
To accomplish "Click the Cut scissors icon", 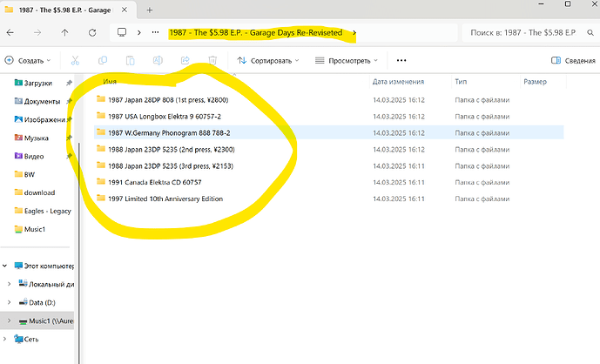I will point(75,60).
